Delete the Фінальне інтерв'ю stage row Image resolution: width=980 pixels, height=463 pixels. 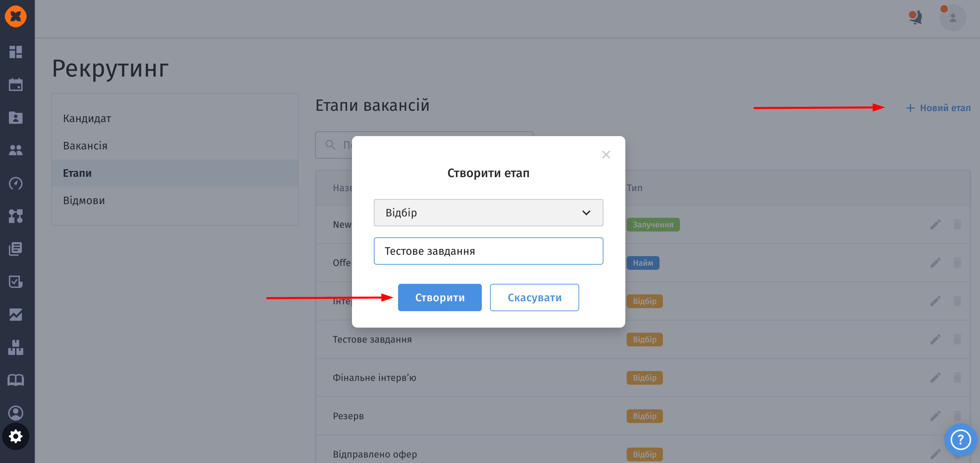tap(957, 378)
